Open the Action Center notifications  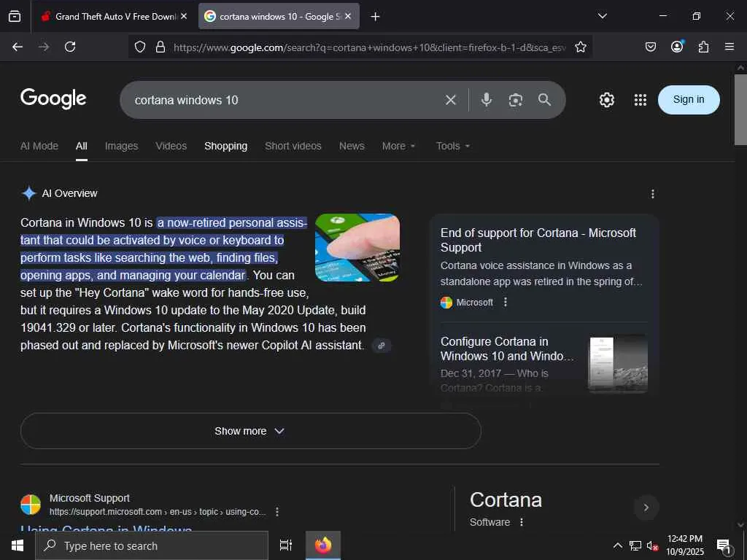724,545
